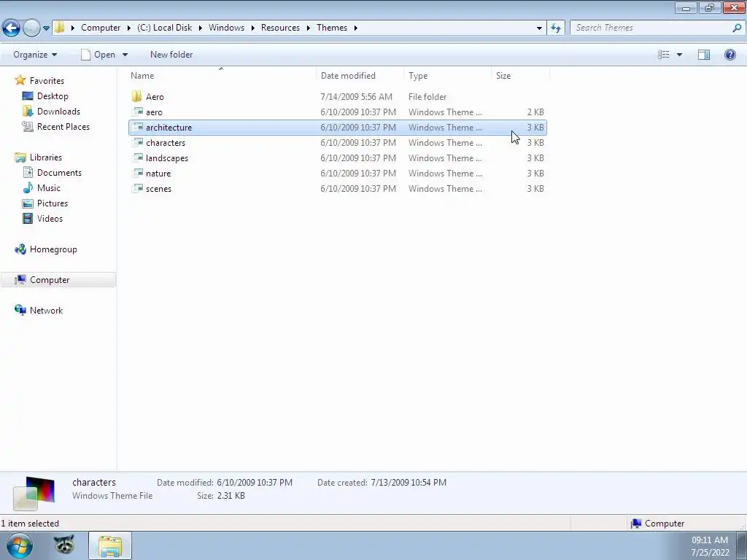Click the (C:) Local Disk breadcrumb

164,28
